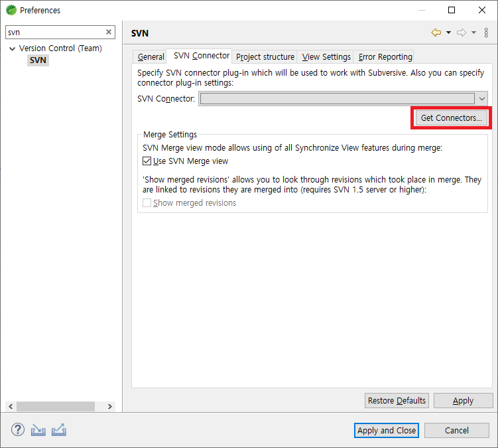Open the SVN Connector combo box
The height and width of the screenshot is (448, 498).
pyautogui.click(x=343, y=99)
